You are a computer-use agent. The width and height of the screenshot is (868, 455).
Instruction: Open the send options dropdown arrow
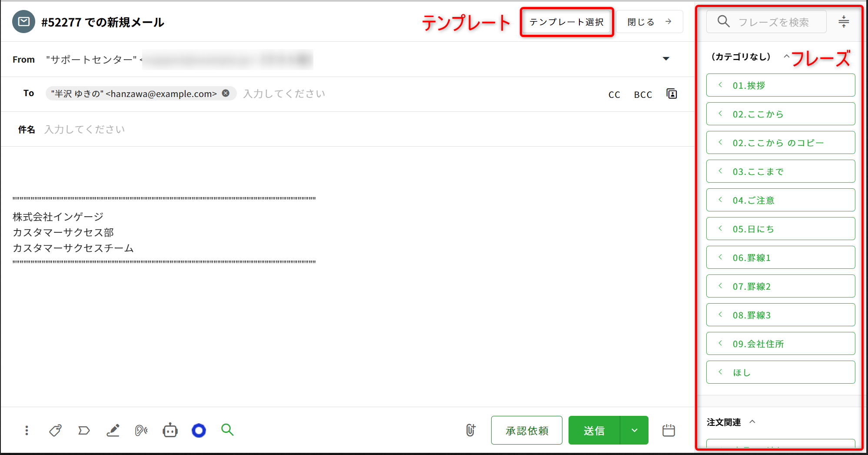(x=634, y=430)
